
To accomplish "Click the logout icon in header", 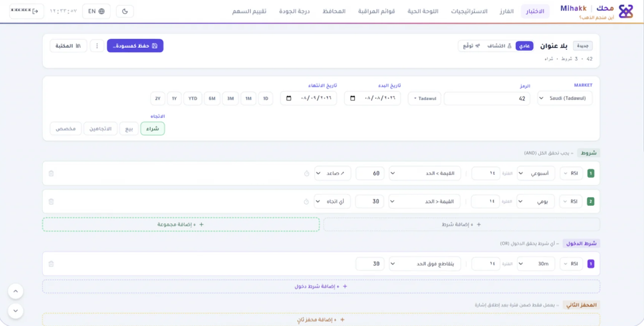I will tap(35, 11).
